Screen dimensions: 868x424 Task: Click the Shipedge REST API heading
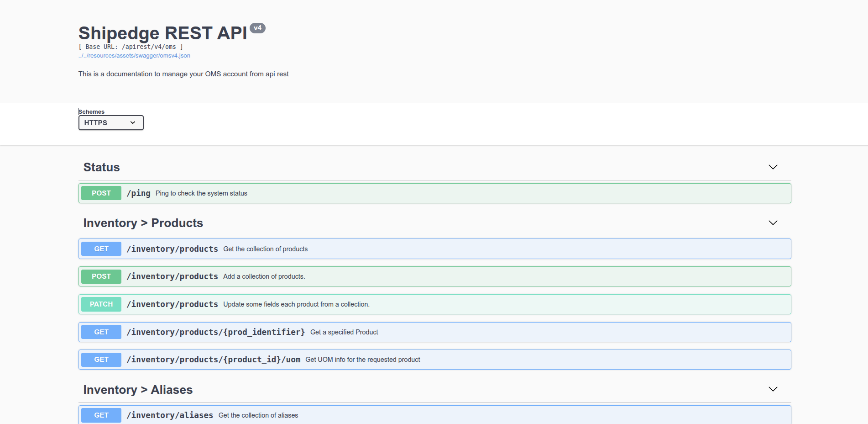[x=162, y=32]
